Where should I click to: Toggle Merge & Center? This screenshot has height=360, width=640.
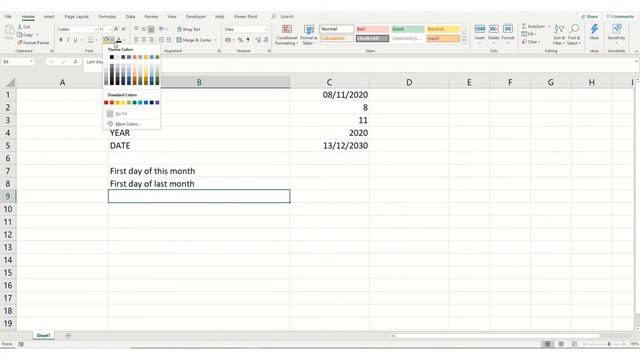tap(194, 40)
